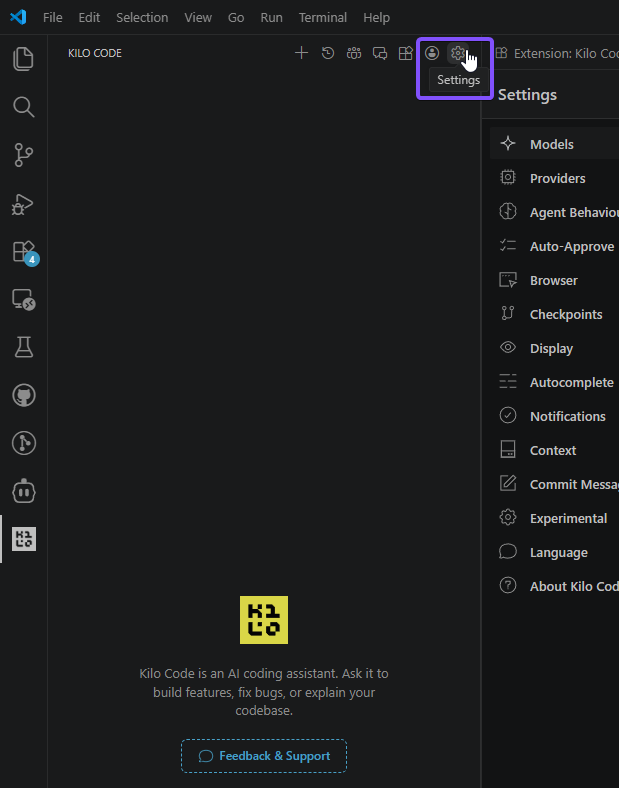Open the marketplace icon in Kilo header
Viewport: 619px width, 788px height.
(x=405, y=53)
